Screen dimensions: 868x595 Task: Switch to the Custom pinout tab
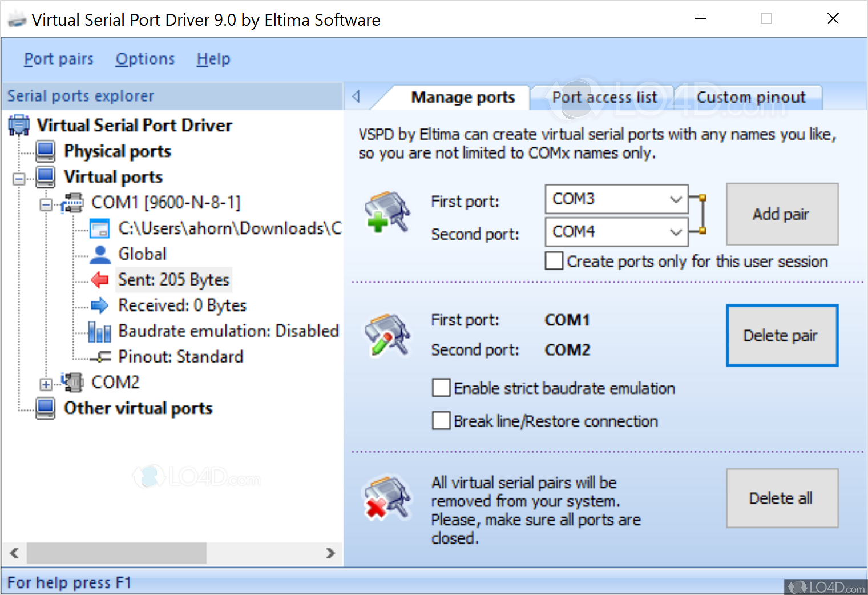[x=750, y=97]
